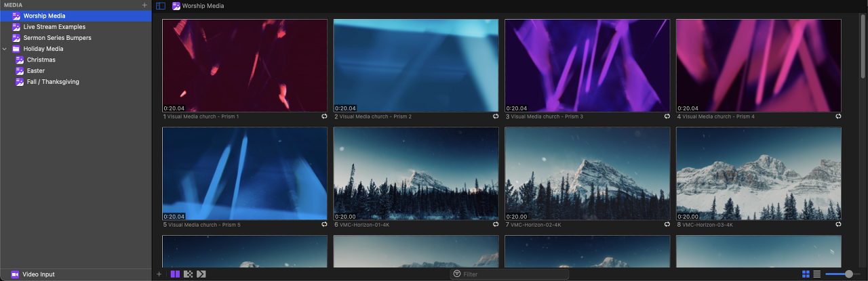This screenshot has width=868, height=281.
Task: Toggle loop icon on VMC-Horizon-03-4K clip
Action: (838, 225)
